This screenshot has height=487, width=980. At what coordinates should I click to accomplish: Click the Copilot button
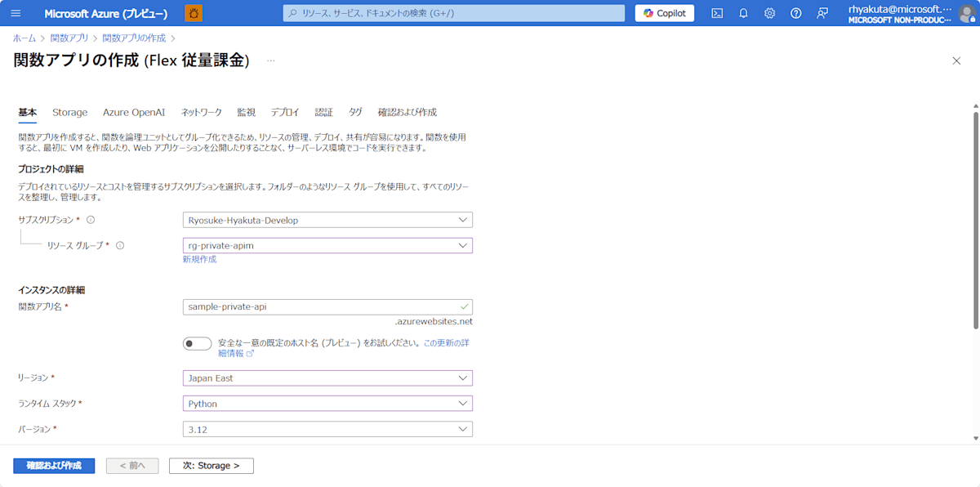665,13
